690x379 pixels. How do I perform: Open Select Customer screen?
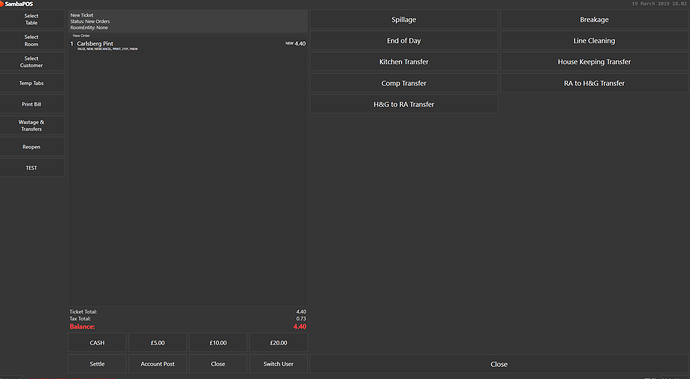32,62
